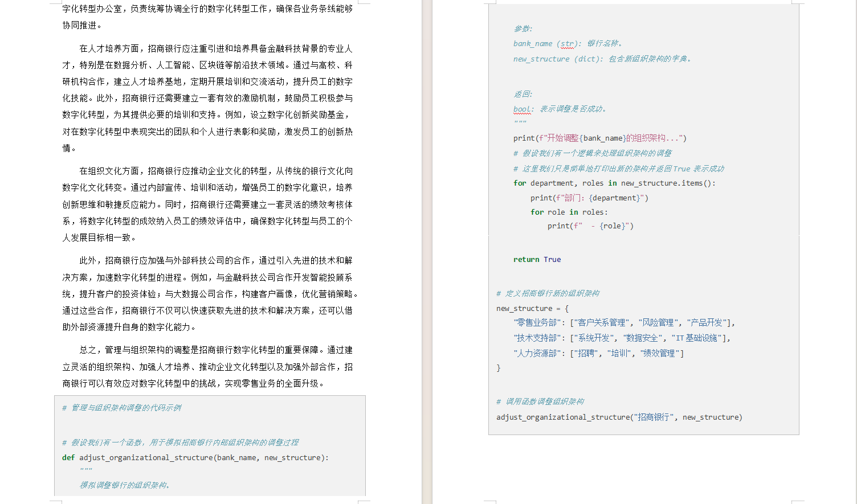Select the short line "协同推进。"
Viewport: 857px width, 504px height.
click(x=83, y=25)
